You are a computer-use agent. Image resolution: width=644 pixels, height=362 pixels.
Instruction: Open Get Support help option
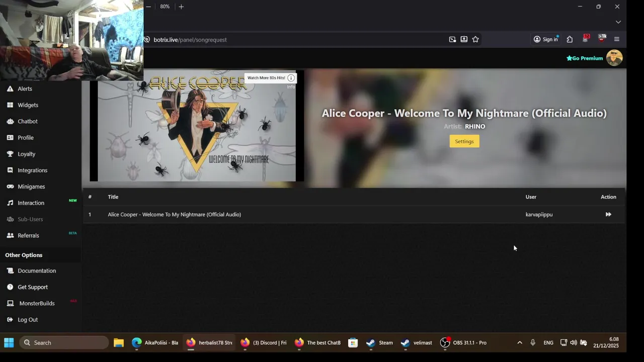tap(33, 287)
